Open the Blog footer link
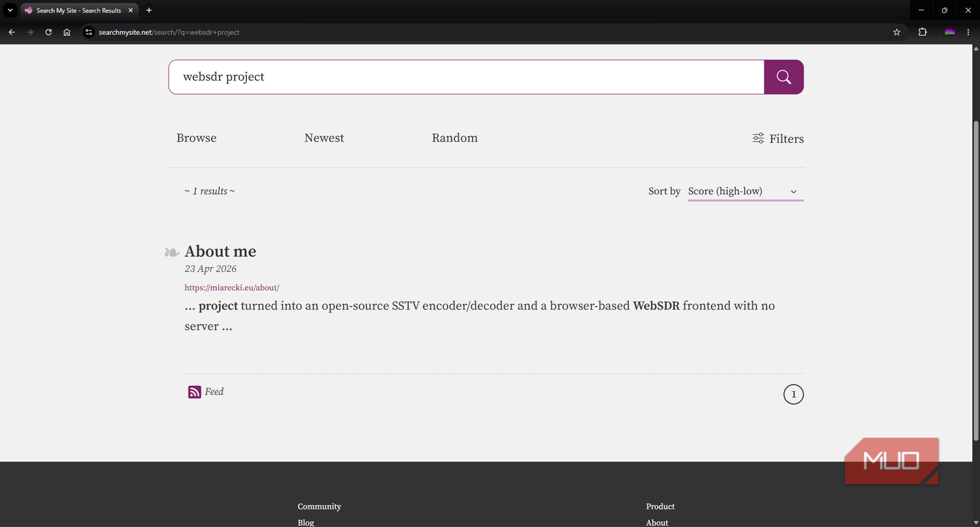Screen dimensions: 980x527 (306, 522)
